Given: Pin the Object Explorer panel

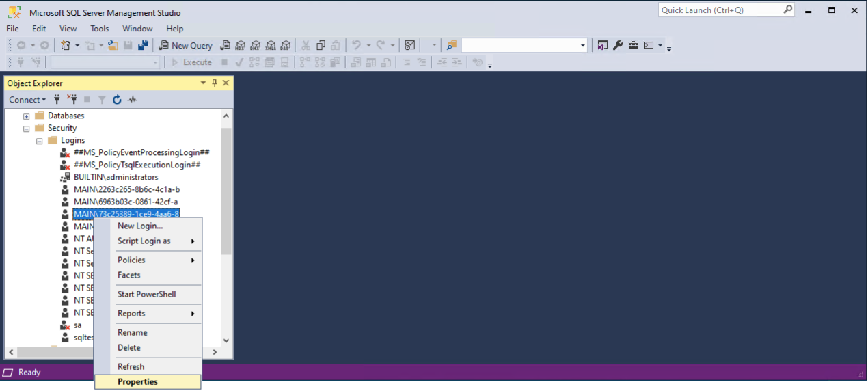Looking at the screenshot, I should click(x=214, y=83).
